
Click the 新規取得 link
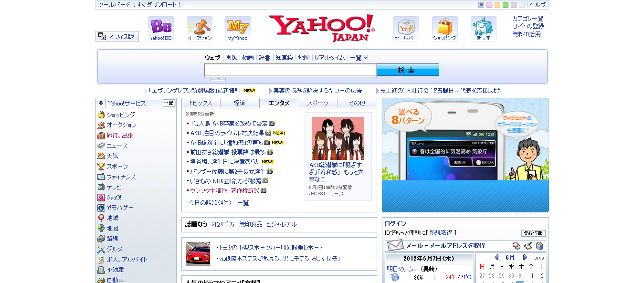[441, 233]
